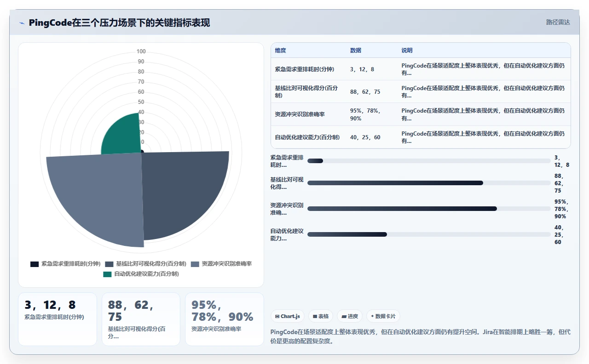The width and height of the screenshot is (589, 364).
Task: Toggle the 自动优化建议能力(百分制) legend entry
Action: (x=141, y=274)
